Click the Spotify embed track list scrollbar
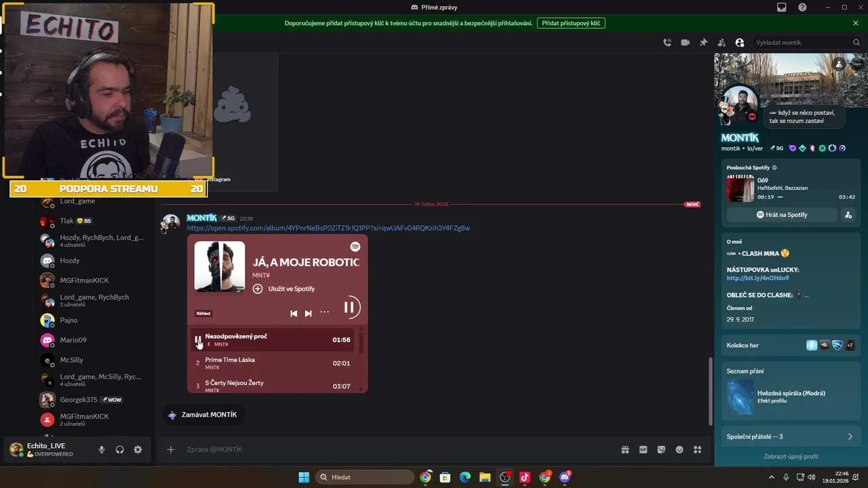Screen dimensions: 868x488 point(361,342)
